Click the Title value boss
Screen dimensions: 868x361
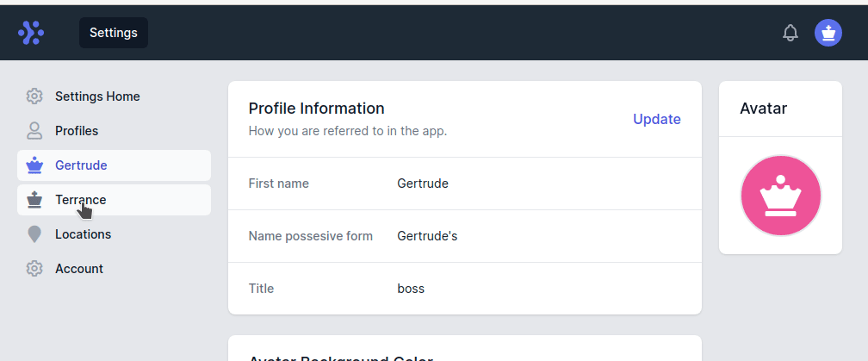point(411,289)
